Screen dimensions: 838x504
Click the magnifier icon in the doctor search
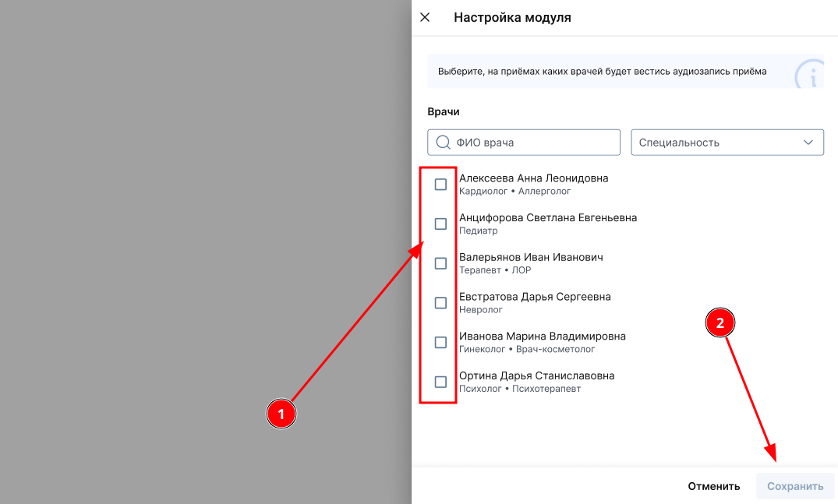pos(443,143)
